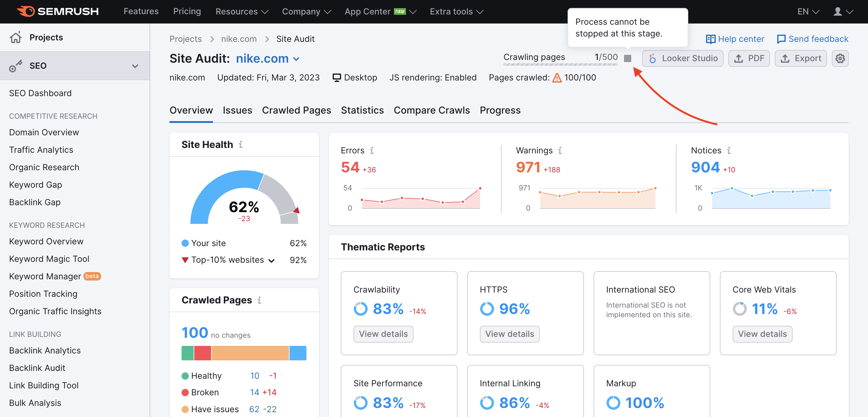Open the Compare Crawls tab
Image resolution: width=868 pixels, height=417 pixels.
(432, 110)
